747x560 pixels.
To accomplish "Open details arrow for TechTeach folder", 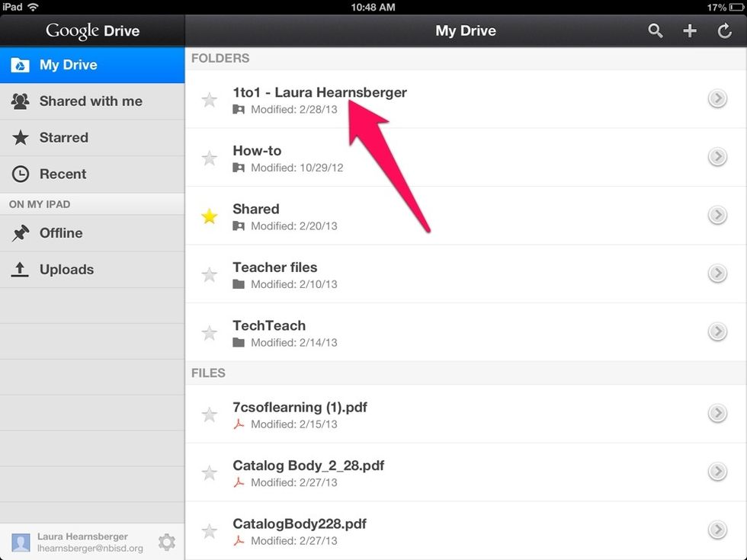I will [x=717, y=332].
